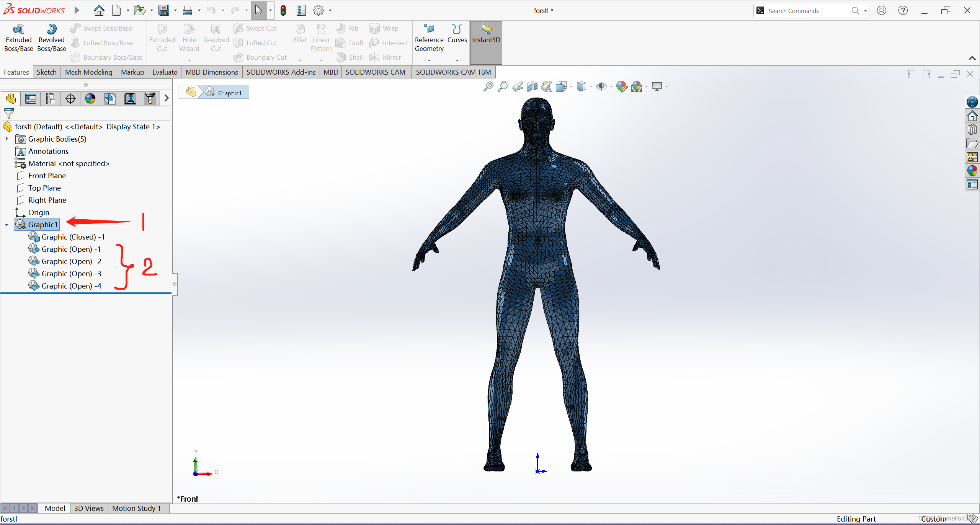Open the Reference Geometry dropdown
The height and width of the screenshot is (525, 980).
pyautogui.click(x=429, y=59)
